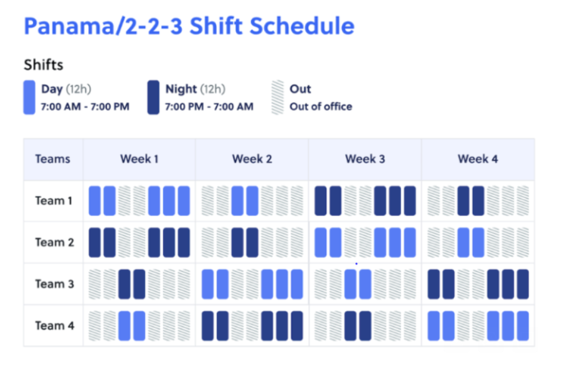Click the 7:00 AM - 7:00 PM day hours text

pos(85,107)
